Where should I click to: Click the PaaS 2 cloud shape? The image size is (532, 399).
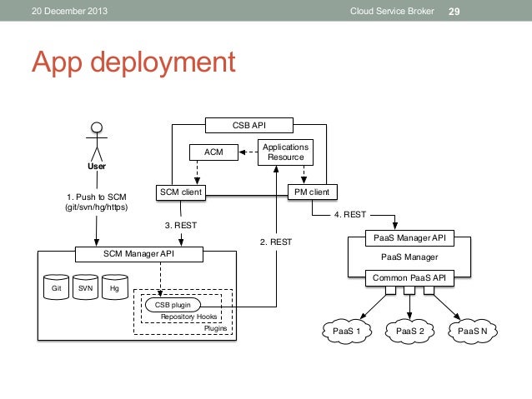pyautogui.click(x=410, y=331)
